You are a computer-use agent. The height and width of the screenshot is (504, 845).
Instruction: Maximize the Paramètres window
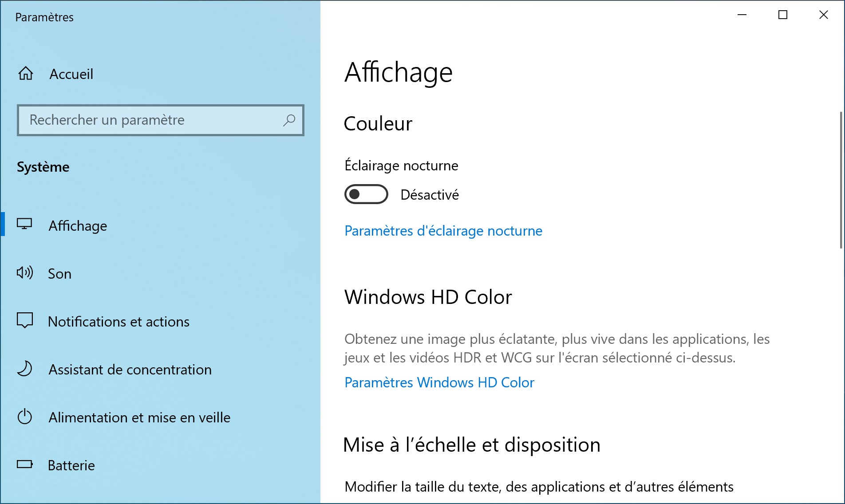click(x=783, y=15)
